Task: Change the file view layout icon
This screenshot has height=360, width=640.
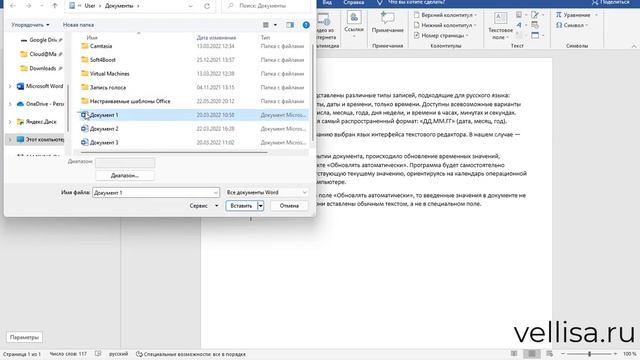Action: coord(266,25)
